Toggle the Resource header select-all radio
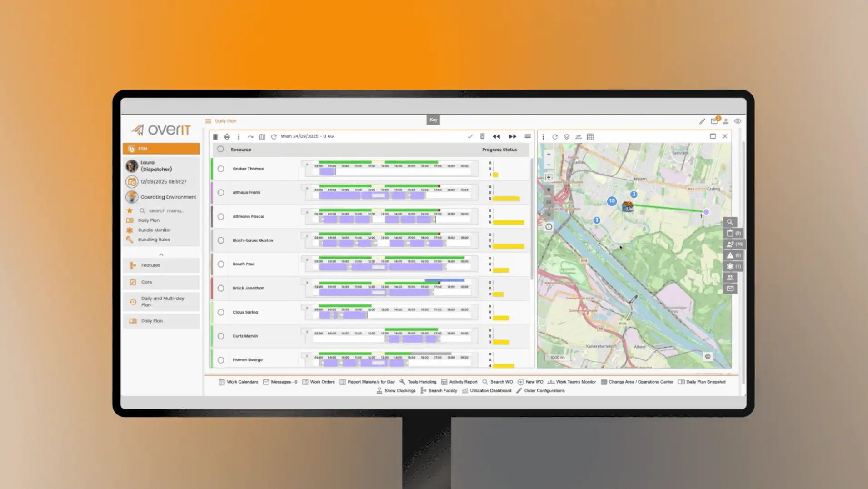Image resolution: width=868 pixels, height=489 pixels. pos(220,149)
